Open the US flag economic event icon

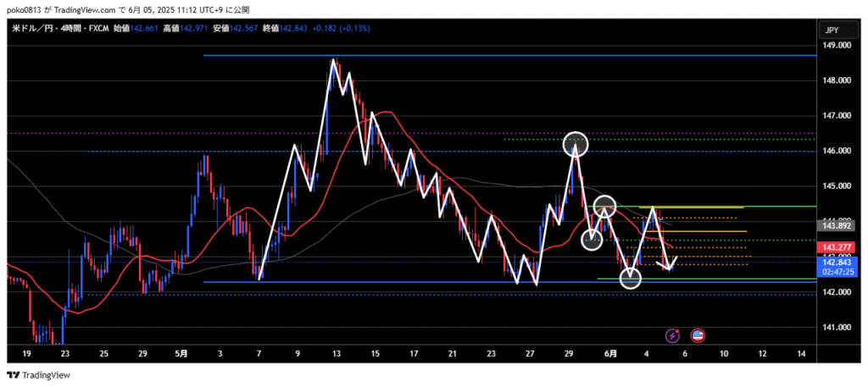pos(698,336)
